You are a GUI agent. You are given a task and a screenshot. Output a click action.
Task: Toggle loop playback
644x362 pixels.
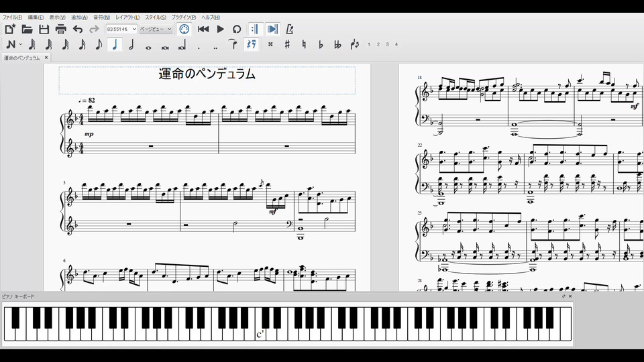[237, 29]
